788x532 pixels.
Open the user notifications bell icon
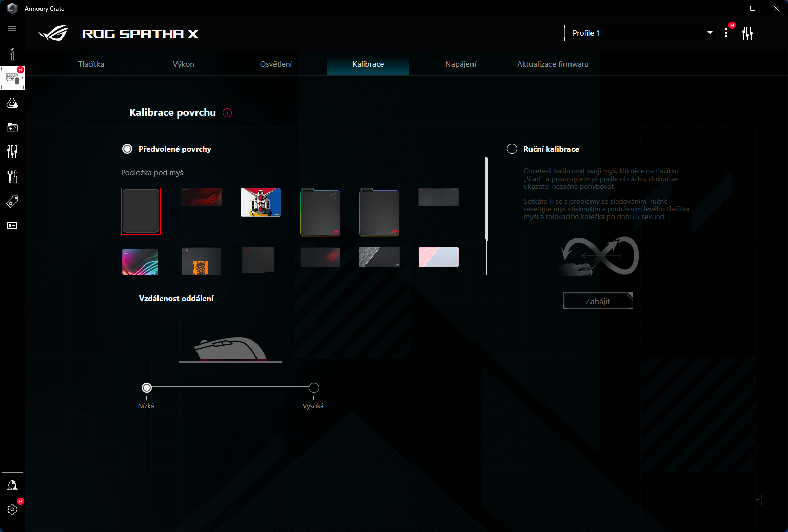tap(12, 485)
